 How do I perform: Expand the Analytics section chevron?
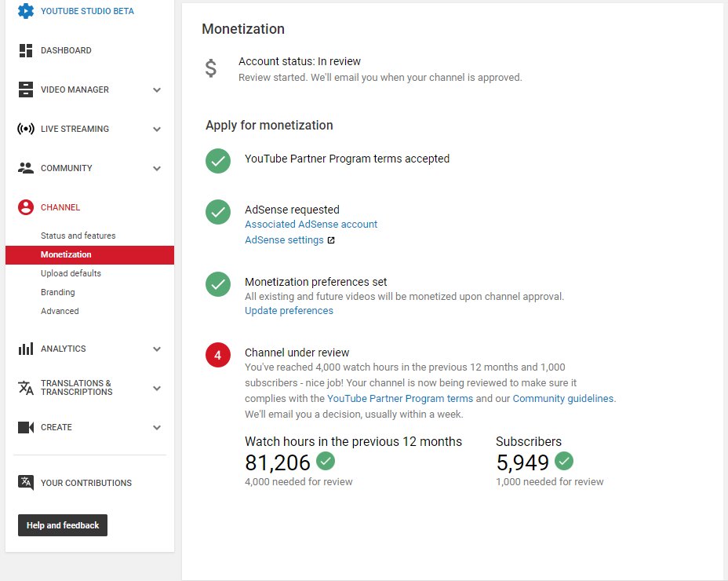[x=157, y=349]
